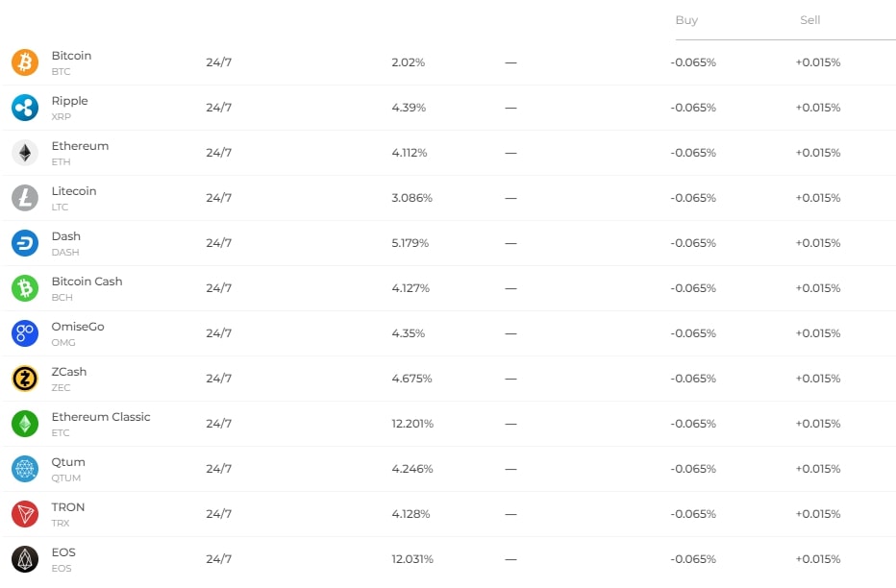The image size is (896, 588).
Task: Click the green Ethereum Classic icon
Action: (x=25, y=424)
